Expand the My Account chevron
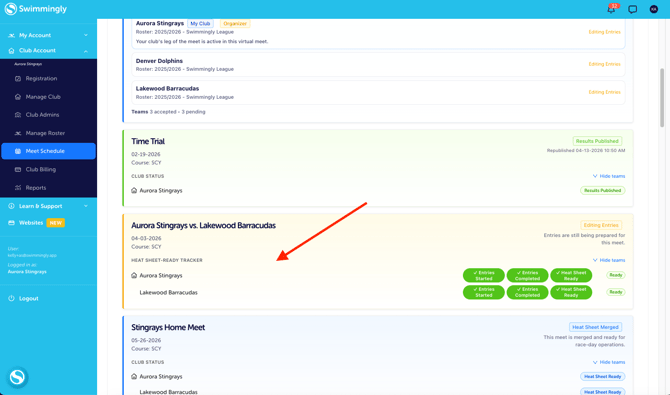This screenshot has height=395, width=670. (x=86, y=35)
